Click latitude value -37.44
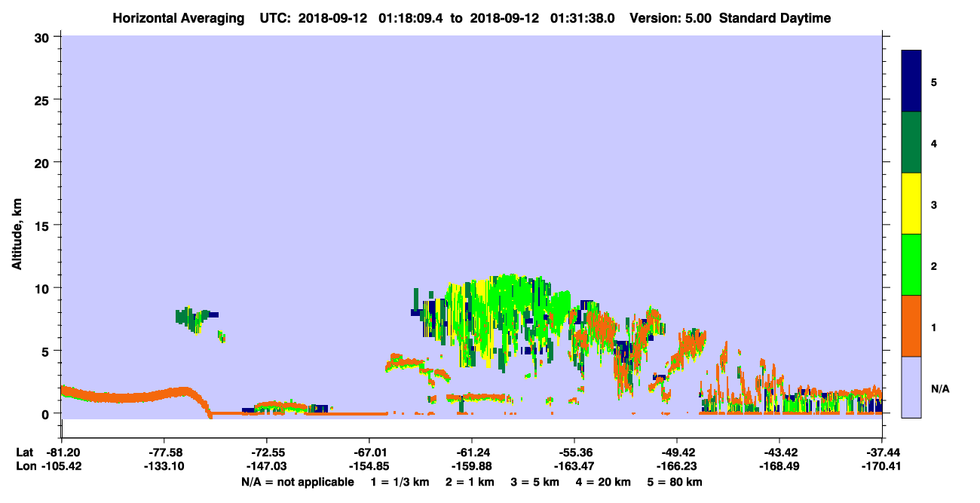This screenshot has height=503, width=980. point(881,452)
